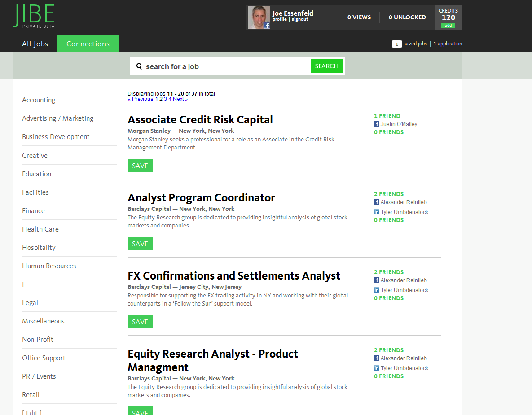Image resolution: width=532 pixels, height=415 pixels.
Task: Click LinkedIn icon beside Tyler Umbdenstock under Analyst Program Coordinator
Action: pos(377,212)
